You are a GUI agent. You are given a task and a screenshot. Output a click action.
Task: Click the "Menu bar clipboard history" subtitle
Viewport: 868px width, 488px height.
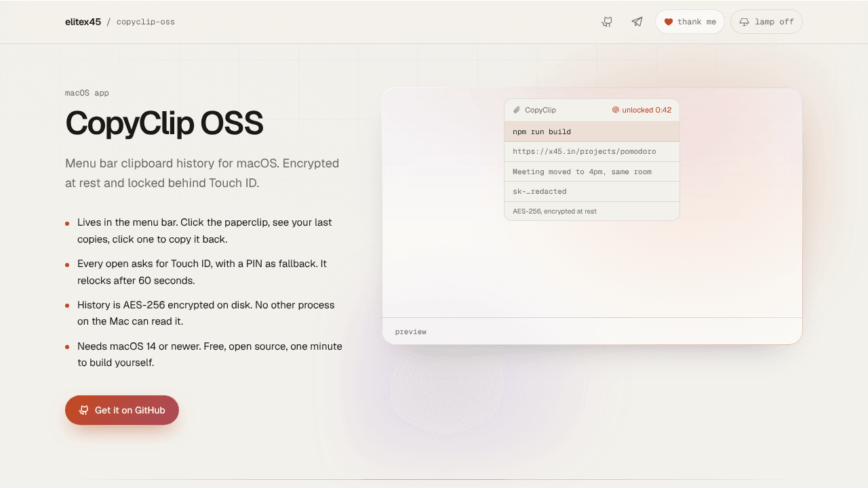(x=202, y=173)
